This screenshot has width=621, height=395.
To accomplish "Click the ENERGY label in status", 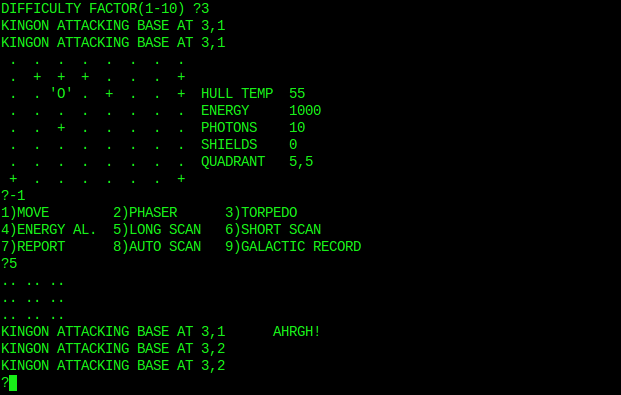I will (x=225, y=111).
